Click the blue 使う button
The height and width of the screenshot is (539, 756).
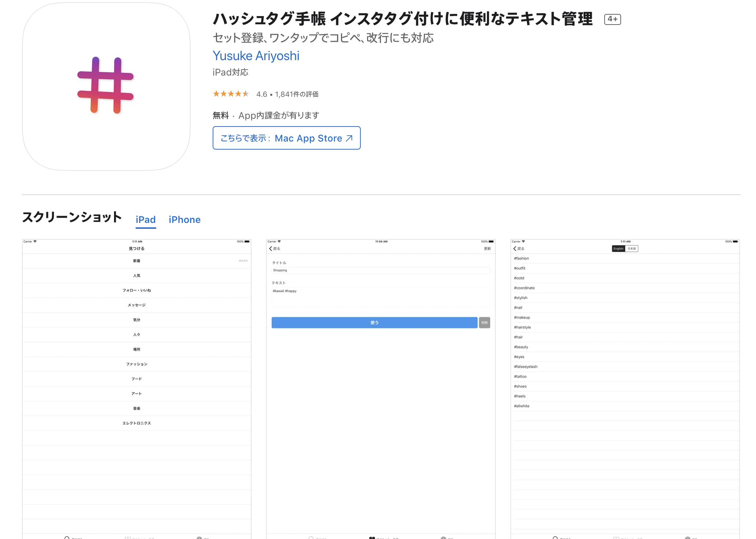point(374,323)
